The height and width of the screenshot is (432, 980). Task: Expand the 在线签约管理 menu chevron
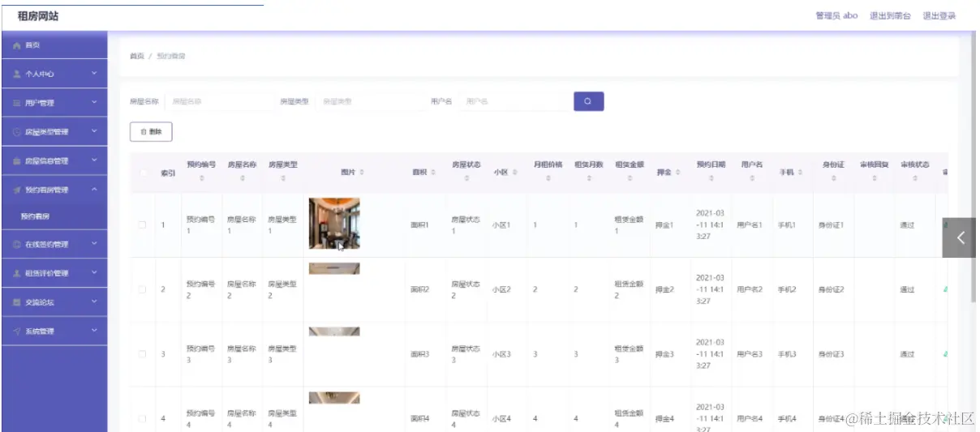(94, 244)
